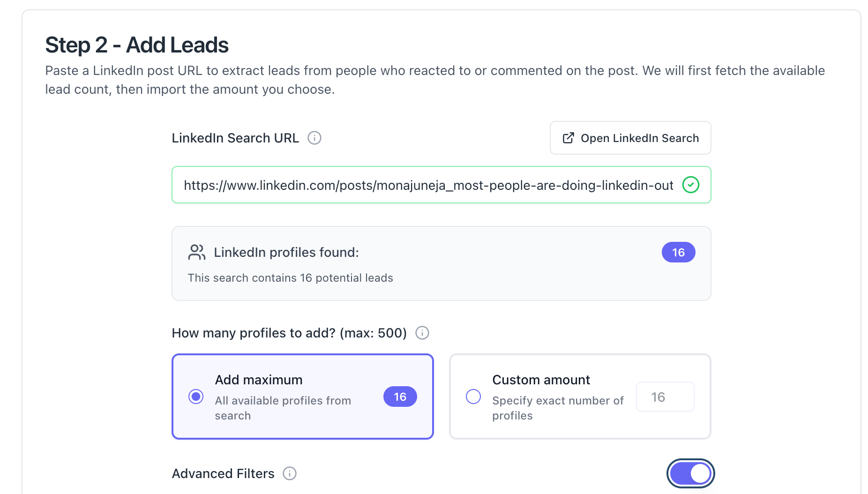The height and width of the screenshot is (494, 868).
Task: Click 'This search contains 16 potential leads' text
Action: pyautogui.click(x=290, y=278)
